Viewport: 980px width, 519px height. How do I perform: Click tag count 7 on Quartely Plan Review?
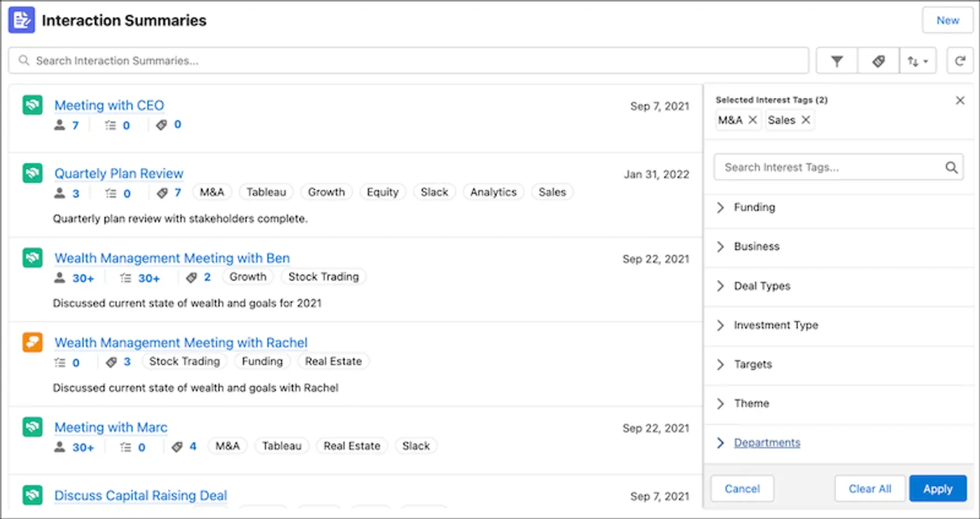(178, 193)
